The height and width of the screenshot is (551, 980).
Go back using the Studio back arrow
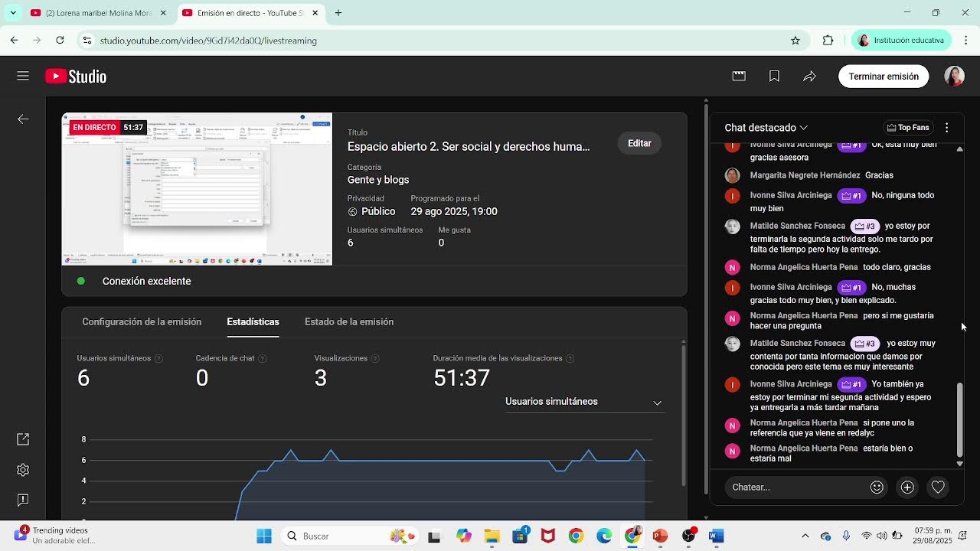pos(23,119)
